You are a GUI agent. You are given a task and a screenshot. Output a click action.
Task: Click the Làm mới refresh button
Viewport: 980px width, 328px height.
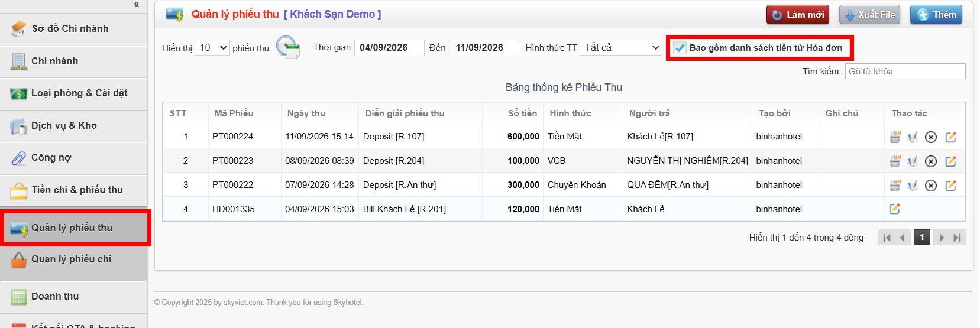798,15
